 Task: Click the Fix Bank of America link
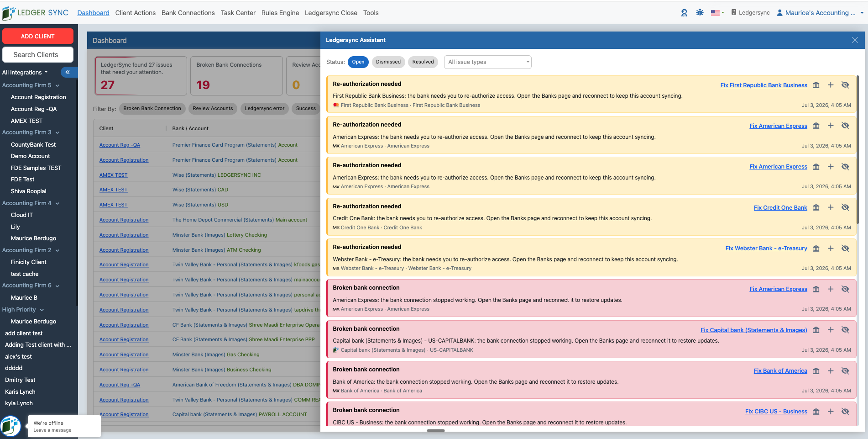tap(780, 371)
